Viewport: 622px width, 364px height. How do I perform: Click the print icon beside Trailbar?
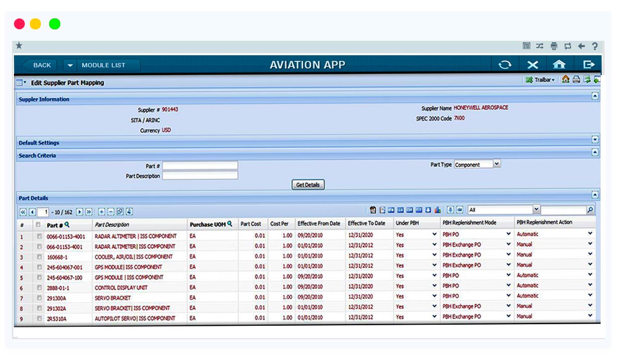point(576,80)
